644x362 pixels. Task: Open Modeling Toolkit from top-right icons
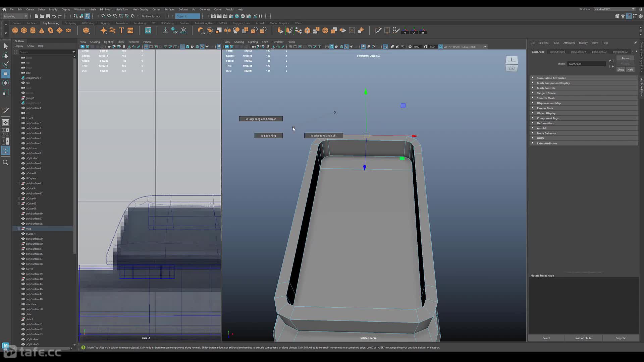click(x=617, y=16)
